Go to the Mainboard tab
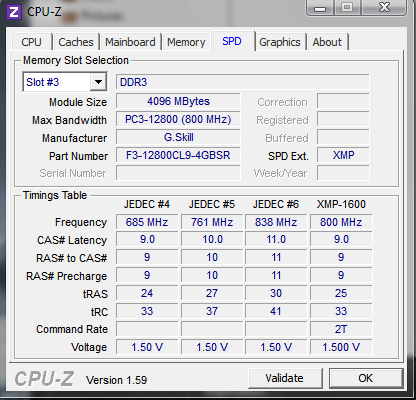Screen dimensions: 416x400 (130, 42)
